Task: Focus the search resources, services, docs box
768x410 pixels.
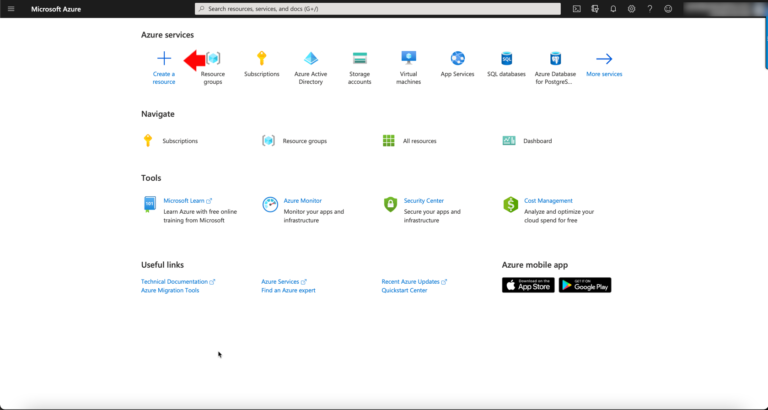Action: click(x=378, y=9)
